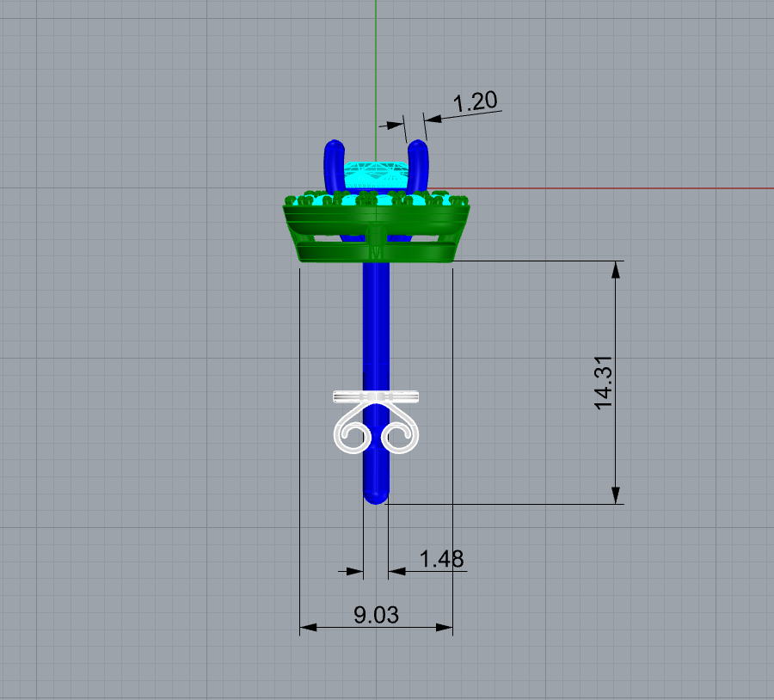Select the right blue prong
This screenshot has width=774, height=700.
418,166
